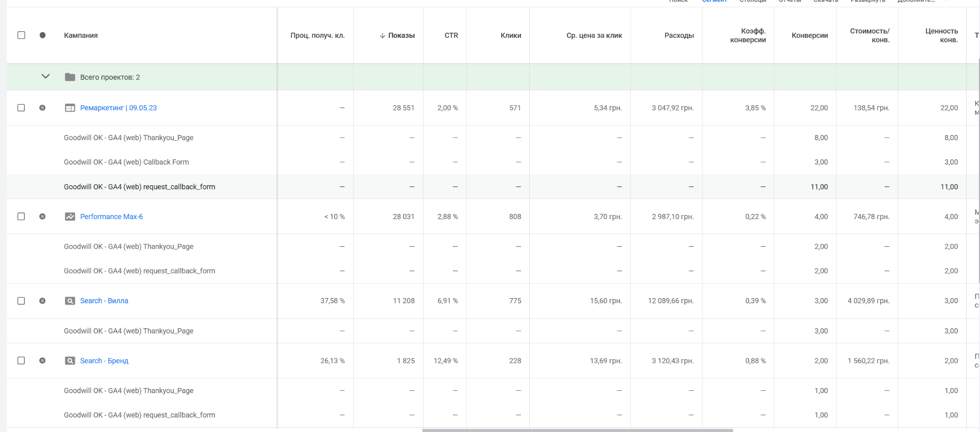Click the paused status icon for Search - Вилла

43,301
